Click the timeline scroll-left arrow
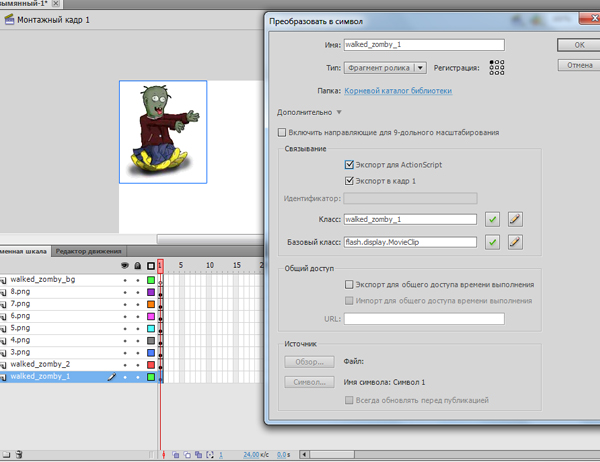Viewport: 600px width, 462px height. (x=304, y=455)
